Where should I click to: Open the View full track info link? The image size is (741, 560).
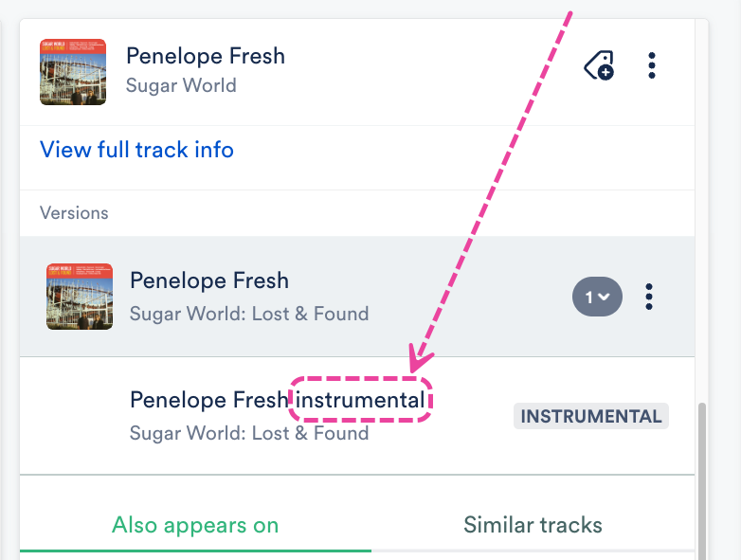click(136, 150)
